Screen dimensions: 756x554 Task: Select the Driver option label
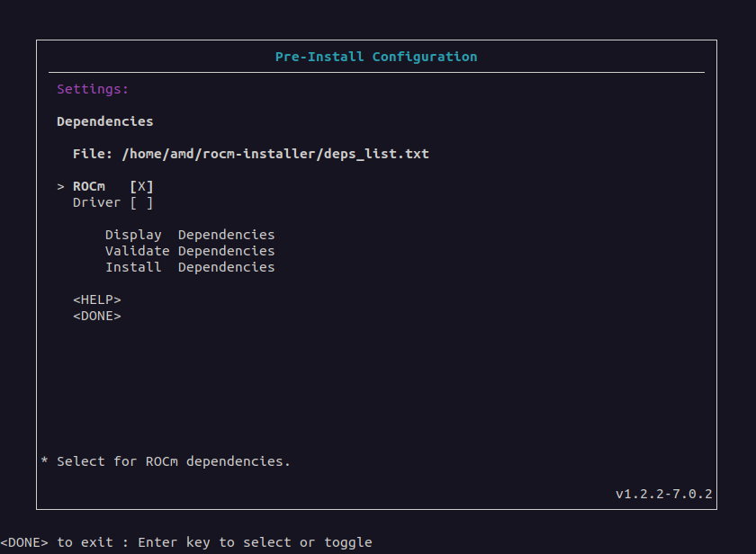pos(96,202)
